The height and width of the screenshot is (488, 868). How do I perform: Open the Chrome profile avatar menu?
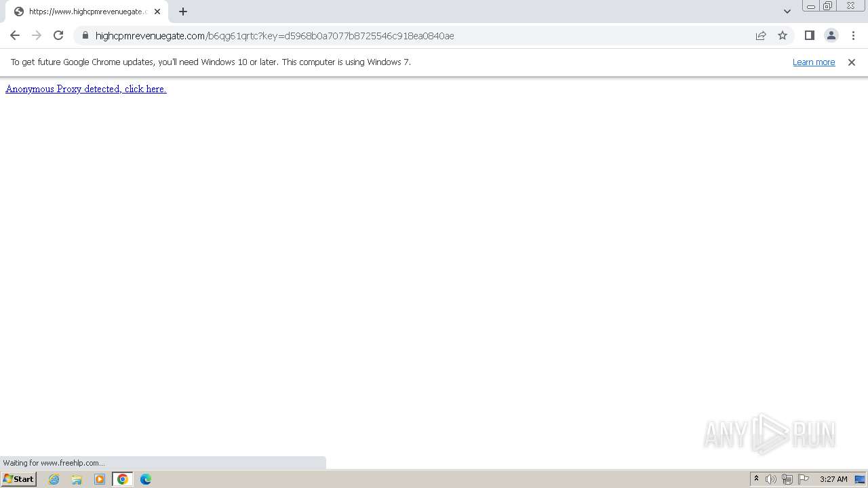[831, 35]
